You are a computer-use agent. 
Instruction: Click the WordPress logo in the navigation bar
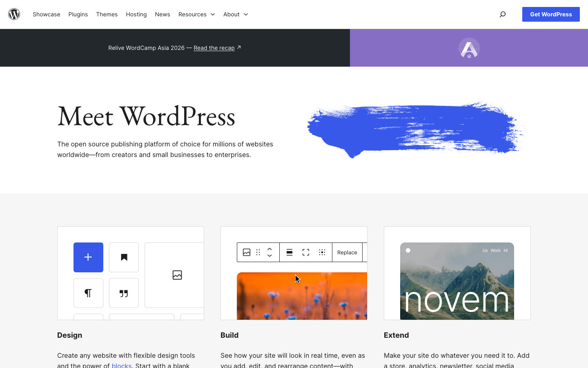point(14,14)
